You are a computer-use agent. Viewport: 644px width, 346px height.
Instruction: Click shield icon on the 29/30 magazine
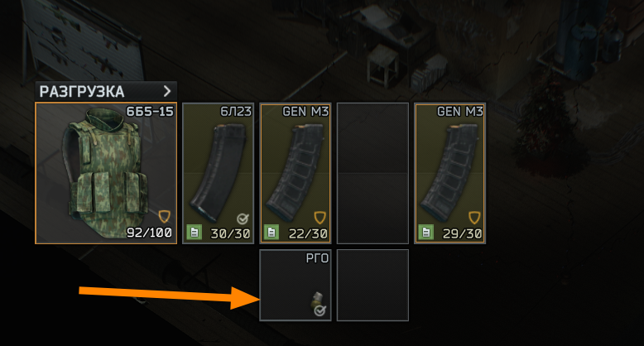(x=474, y=218)
